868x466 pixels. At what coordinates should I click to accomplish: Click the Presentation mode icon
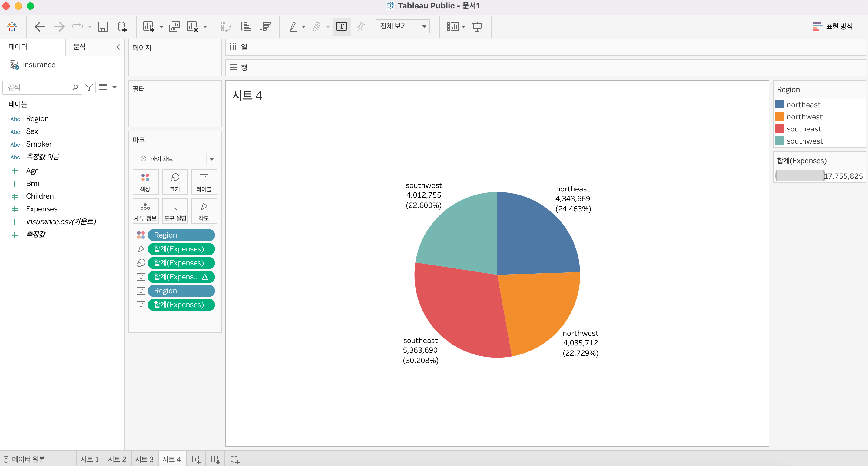coord(477,26)
